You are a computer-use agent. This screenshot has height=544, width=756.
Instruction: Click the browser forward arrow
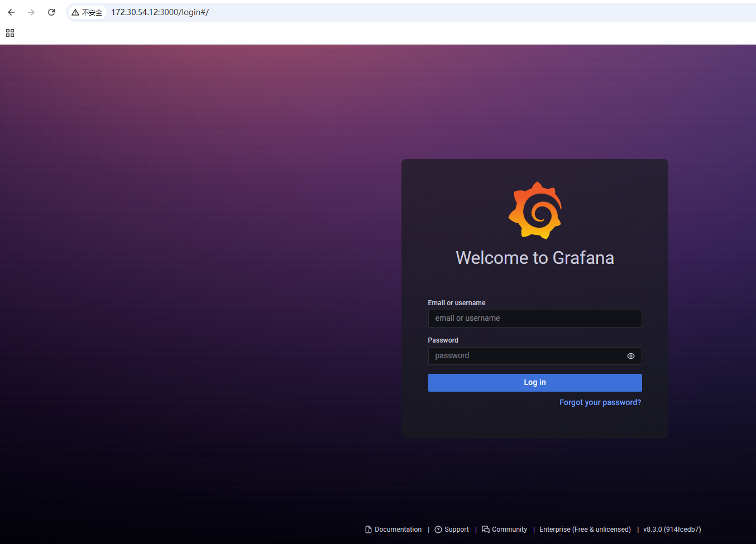(x=31, y=12)
